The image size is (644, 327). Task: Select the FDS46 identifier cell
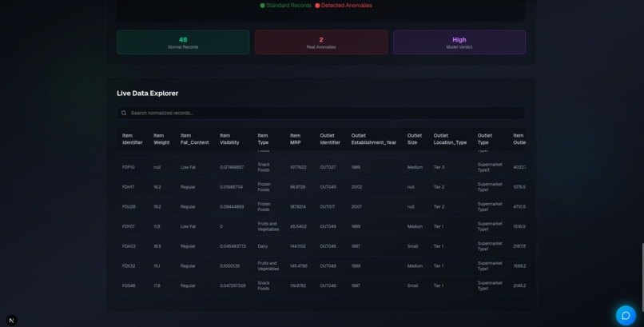[129, 285]
